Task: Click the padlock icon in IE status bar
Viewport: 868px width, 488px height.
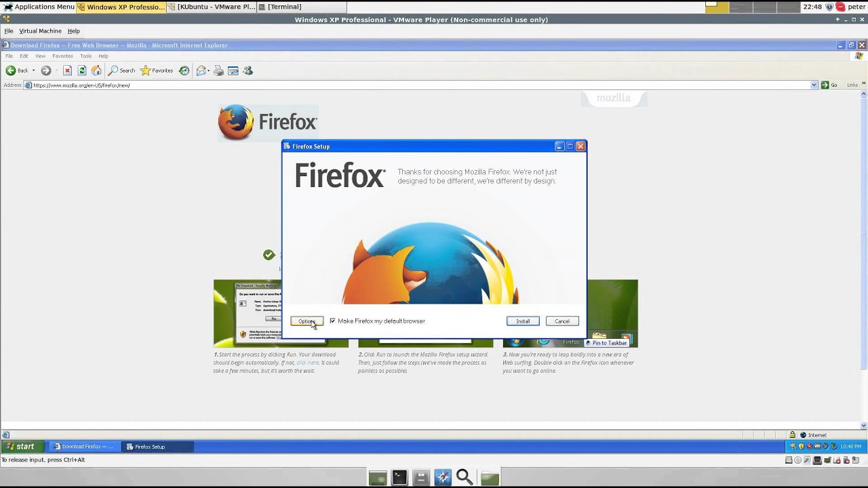Action: pos(792,435)
